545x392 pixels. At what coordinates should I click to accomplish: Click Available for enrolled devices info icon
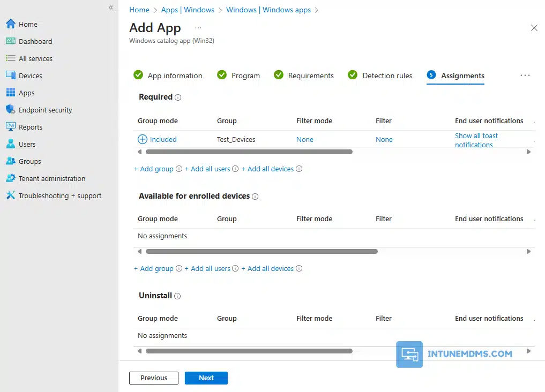click(x=255, y=197)
